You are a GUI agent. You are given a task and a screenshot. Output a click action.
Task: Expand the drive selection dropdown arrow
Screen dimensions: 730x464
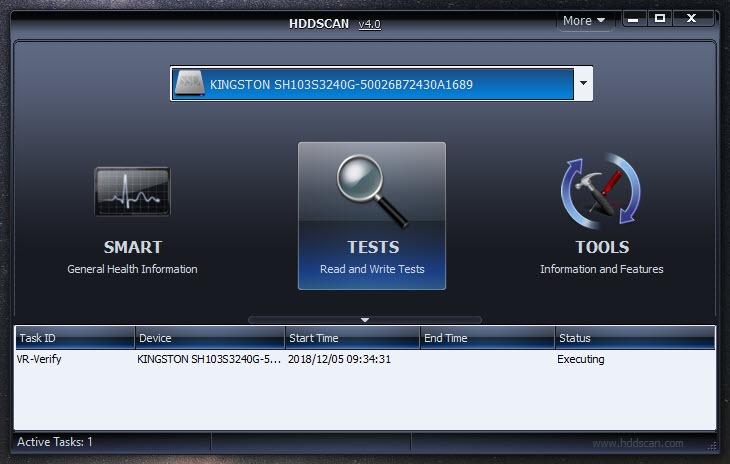tap(582, 85)
